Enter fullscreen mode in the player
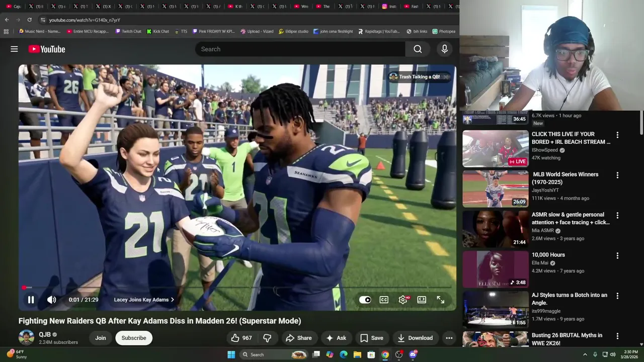Screen dimensions: 644x362 [440, 300]
